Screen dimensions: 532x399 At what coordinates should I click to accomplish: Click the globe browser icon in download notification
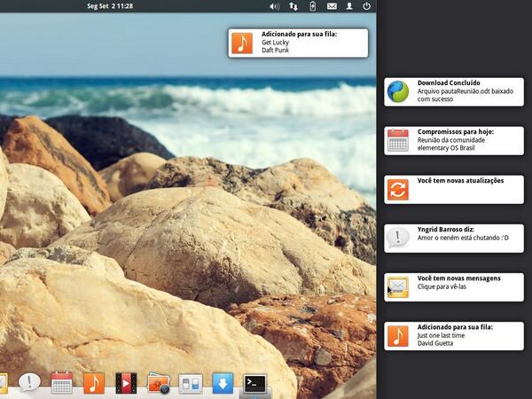click(398, 91)
